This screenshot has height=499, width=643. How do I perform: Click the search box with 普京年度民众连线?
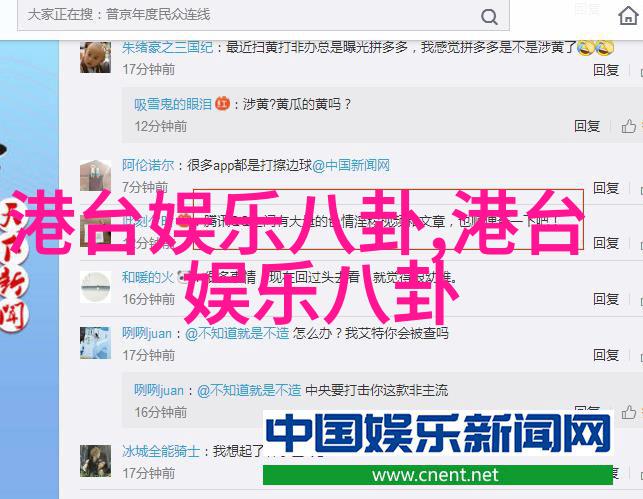point(263,15)
